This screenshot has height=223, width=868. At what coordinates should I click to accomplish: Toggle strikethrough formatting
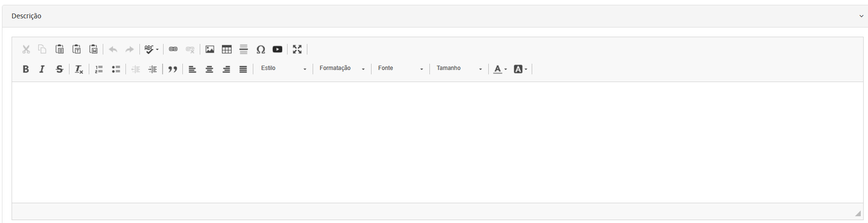click(x=59, y=69)
